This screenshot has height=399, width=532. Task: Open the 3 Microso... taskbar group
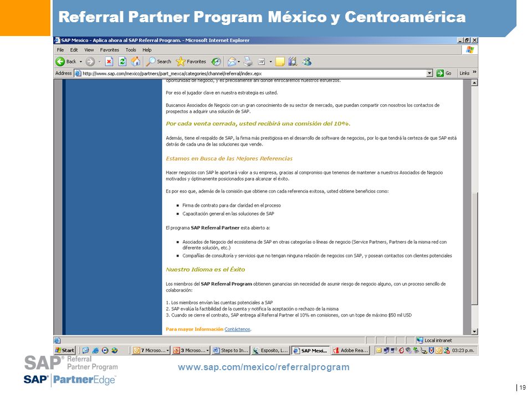click(191, 350)
